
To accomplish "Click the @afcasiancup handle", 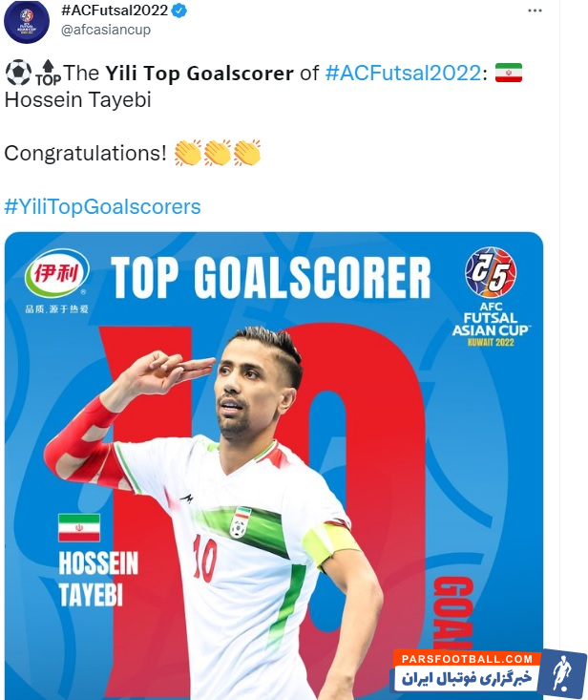I will pyautogui.click(x=106, y=30).
